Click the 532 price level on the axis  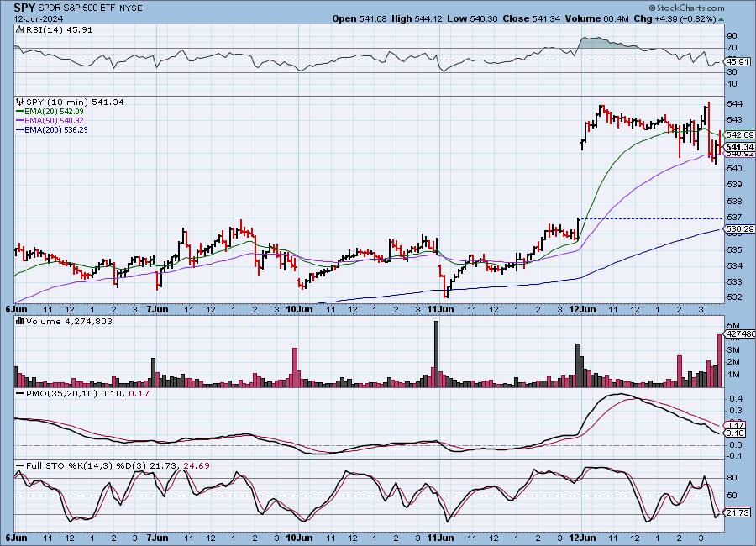pyautogui.click(x=734, y=297)
